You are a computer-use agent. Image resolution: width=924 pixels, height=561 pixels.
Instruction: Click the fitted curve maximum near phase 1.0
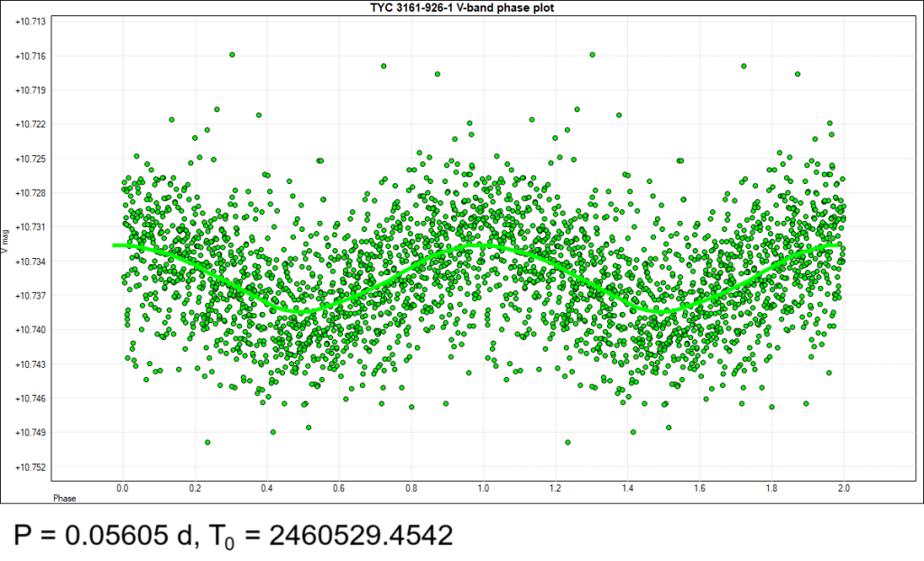point(478,244)
